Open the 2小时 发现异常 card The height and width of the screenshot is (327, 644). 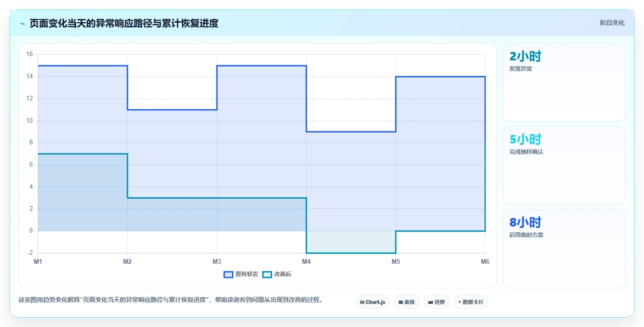point(564,83)
